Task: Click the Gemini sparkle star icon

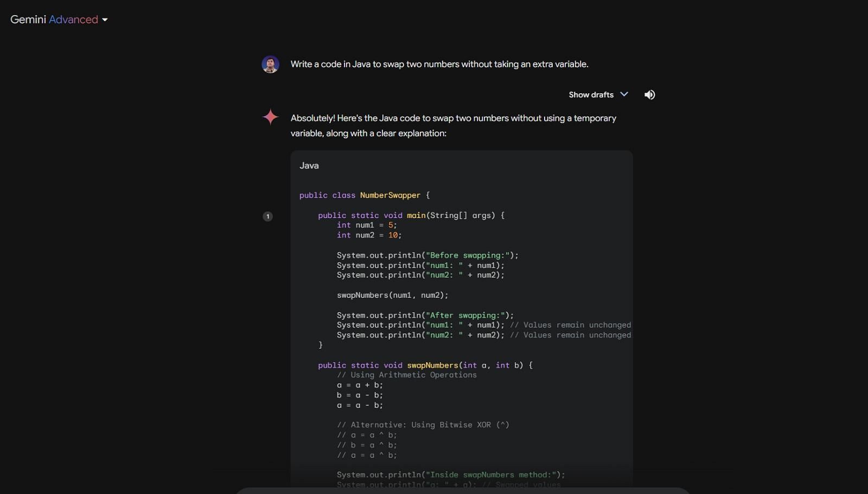Action: click(270, 117)
